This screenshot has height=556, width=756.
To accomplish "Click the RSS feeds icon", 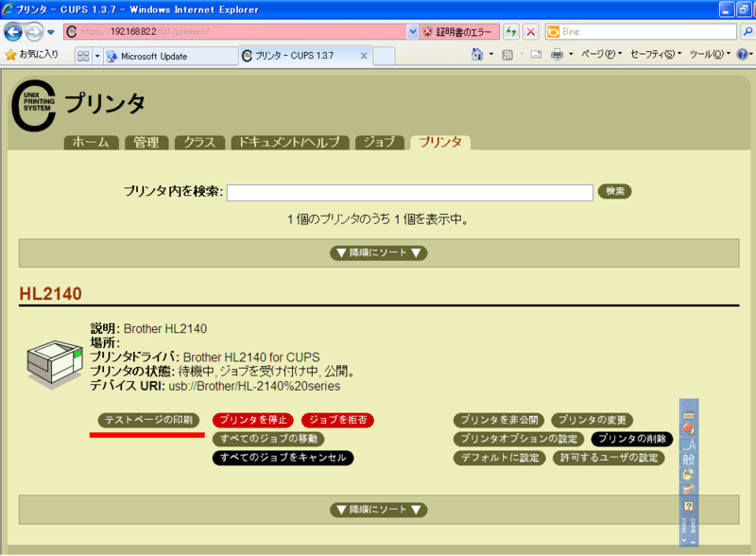I will point(507,55).
